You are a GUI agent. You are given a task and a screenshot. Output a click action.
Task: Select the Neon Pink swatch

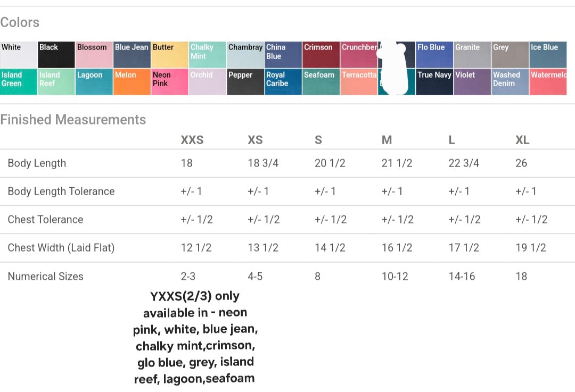pyautogui.click(x=169, y=82)
